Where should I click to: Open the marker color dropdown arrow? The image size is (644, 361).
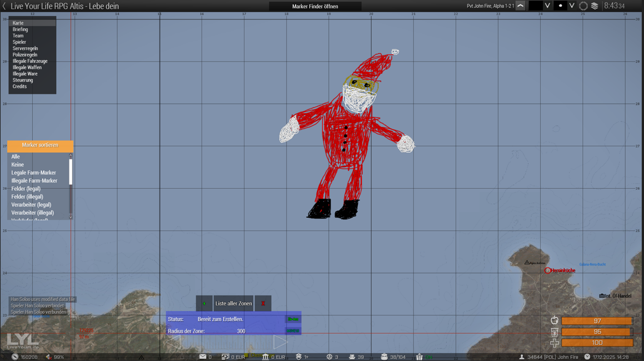[x=547, y=6]
